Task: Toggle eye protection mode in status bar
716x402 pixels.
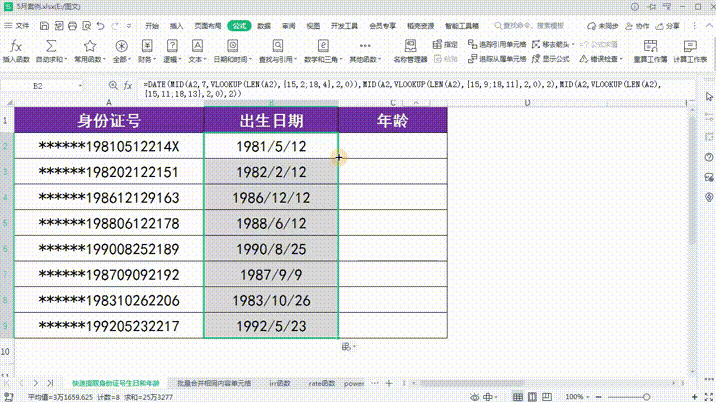Action: (x=475, y=397)
